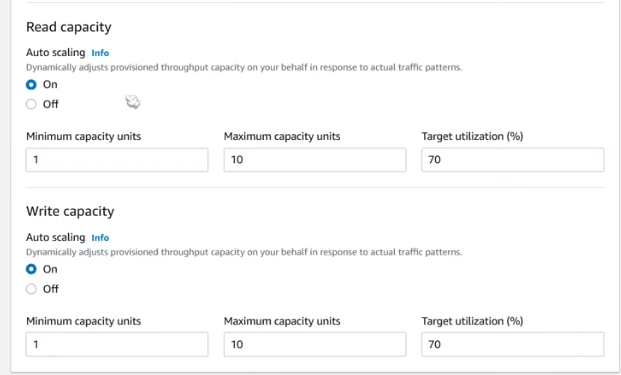Click Read capacity Target utilization (%) label
The image size is (621, 375).
[472, 136]
